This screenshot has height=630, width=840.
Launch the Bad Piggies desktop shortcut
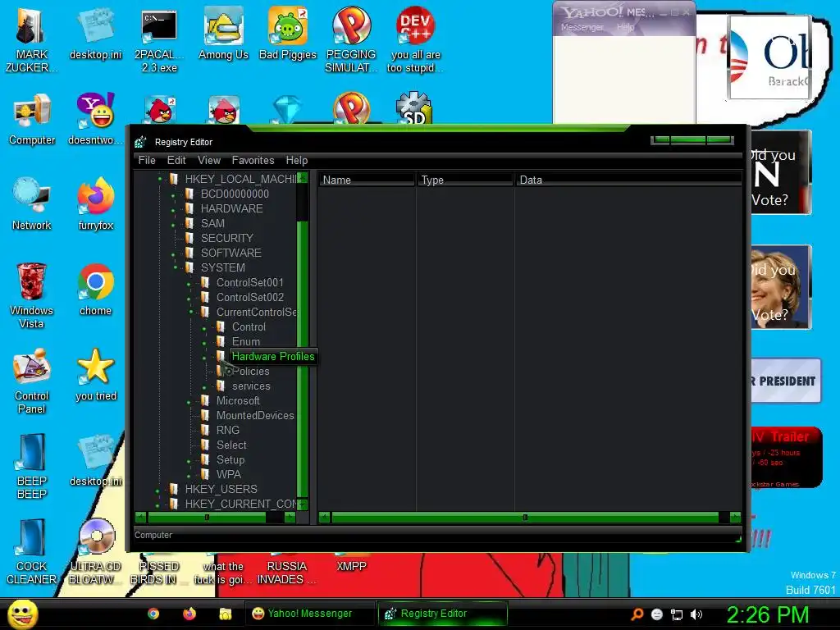click(x=288, y=34)
